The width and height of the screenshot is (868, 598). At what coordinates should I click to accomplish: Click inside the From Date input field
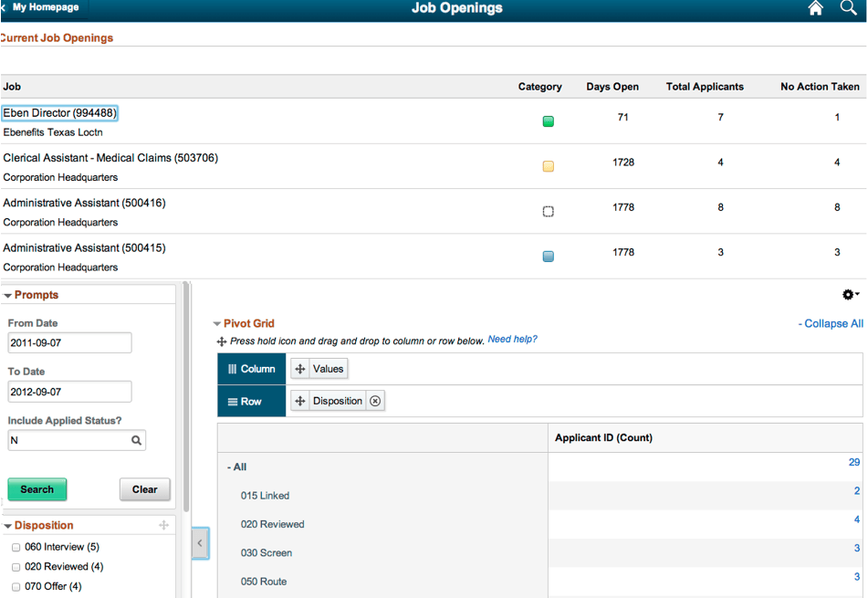click(x=69, y=342)
